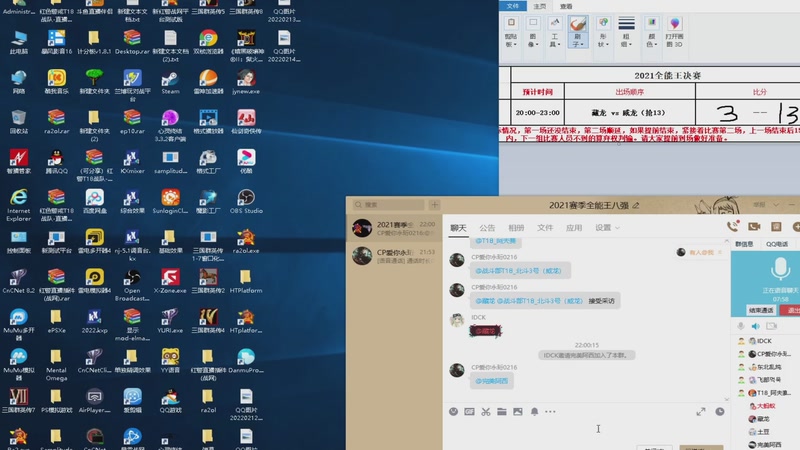This screenshot has width=800, height=450.
Task: Switch to QQ电话 tab in side panel
Action: point(777,244)
